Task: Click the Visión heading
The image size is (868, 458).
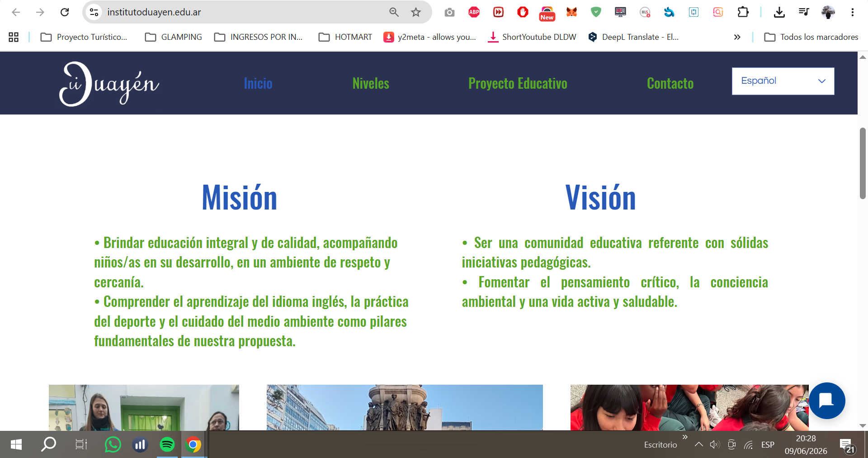Action: (x=600, y=198)
